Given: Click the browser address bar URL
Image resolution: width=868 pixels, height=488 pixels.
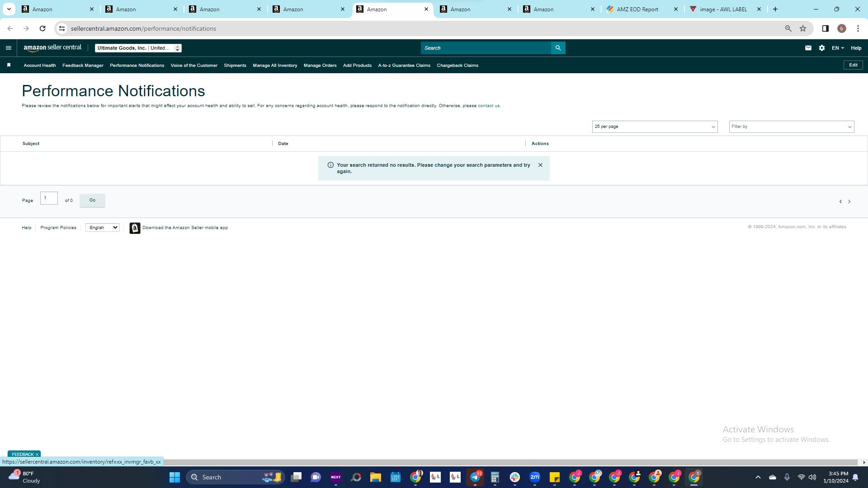Looking at the screenshot, I should [x=144, y=28].
